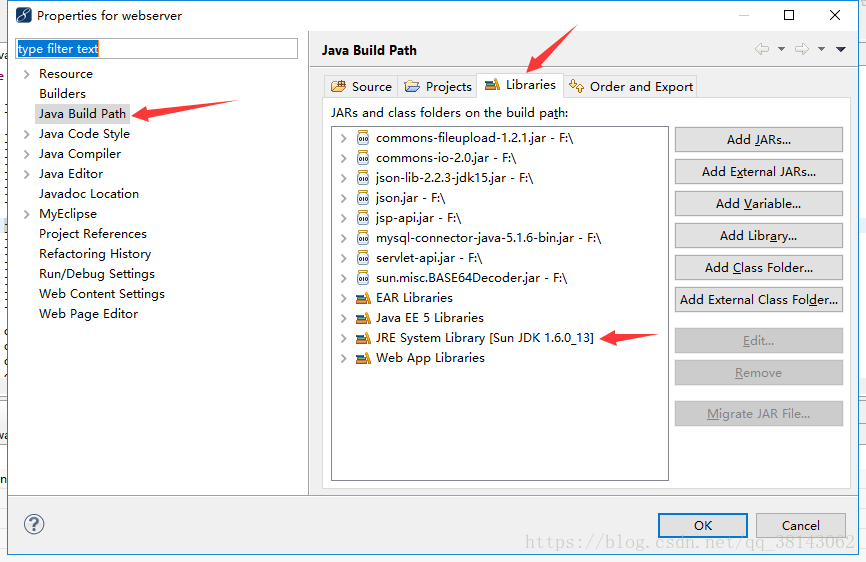Select Web Page Editor item
The image size is (866, 562).
[88, 314]
